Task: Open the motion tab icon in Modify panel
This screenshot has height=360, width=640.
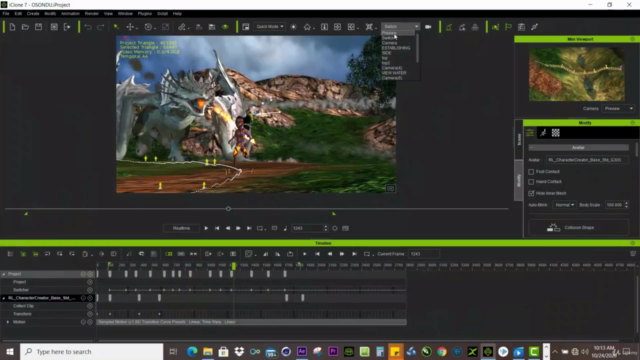Action: (x=543, y=133)
